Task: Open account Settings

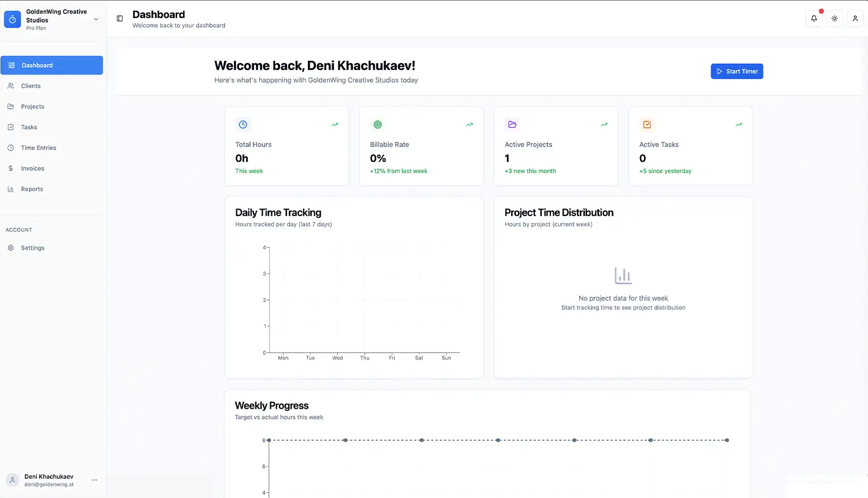Action: [x=32, y=248]
